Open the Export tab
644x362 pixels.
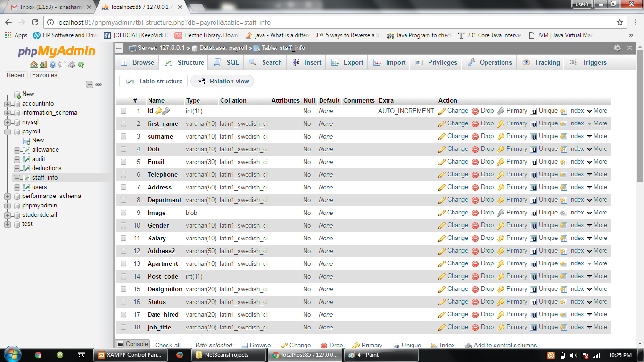pos(347,62)
